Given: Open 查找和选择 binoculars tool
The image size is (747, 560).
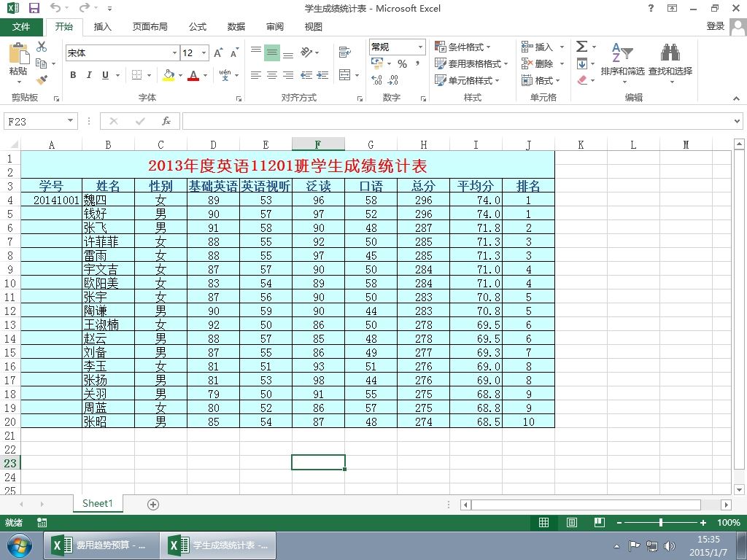Looking at the screenshot, I should (x=670, y=62).
